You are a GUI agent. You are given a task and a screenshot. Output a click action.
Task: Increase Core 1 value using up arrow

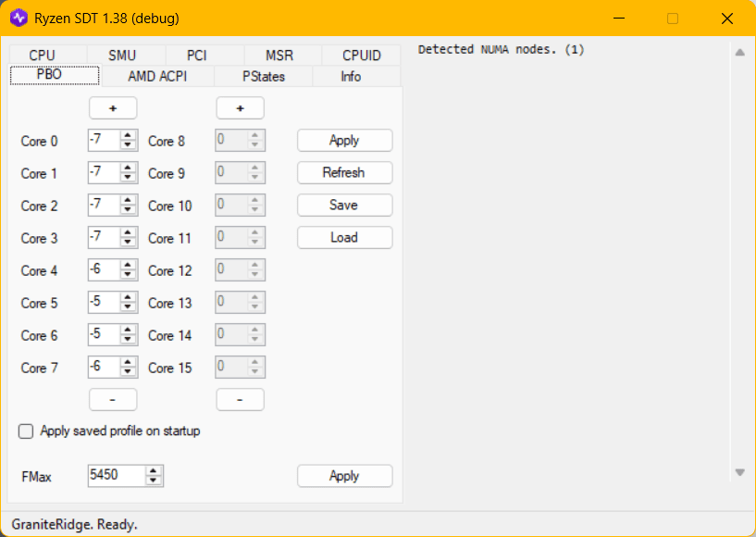pyautogui.click(x=128, y=168)
